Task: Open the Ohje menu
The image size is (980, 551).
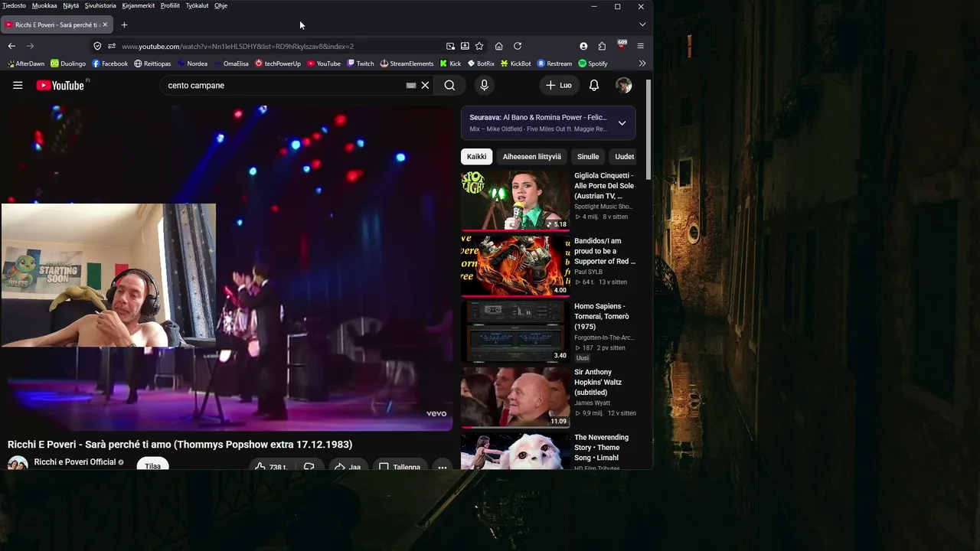Action: coord(220,5)
